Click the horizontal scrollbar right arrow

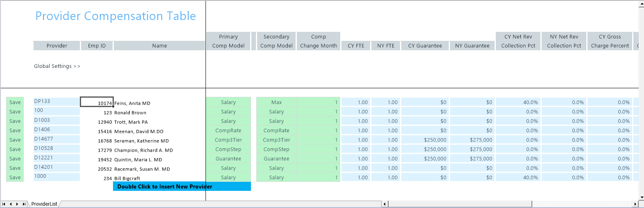click(x=635, y=204)
